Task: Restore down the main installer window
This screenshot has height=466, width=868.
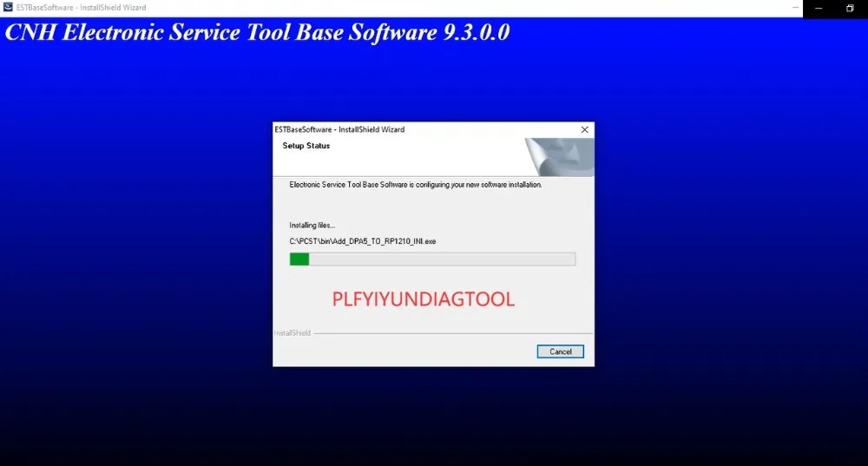Action: (x=850, y=9)
